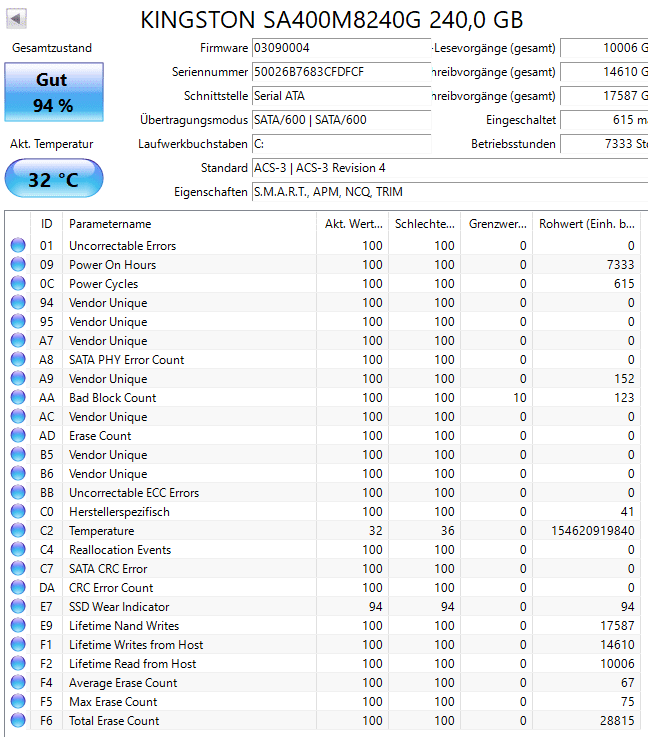The width and height of the screenshot is (648, 737).
Task: Click threshold value 10 in Bad Block row
Action: 520,398
